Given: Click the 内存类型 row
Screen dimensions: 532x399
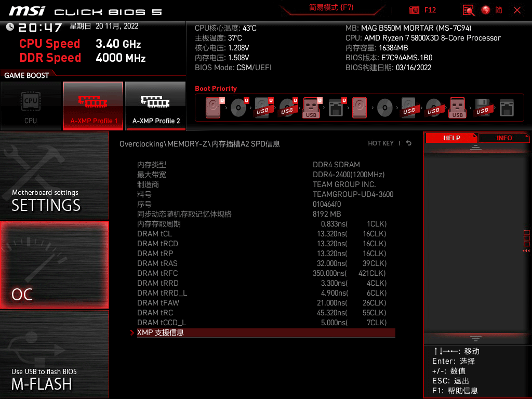Looking at the screenshot, I should pos(266,165).
